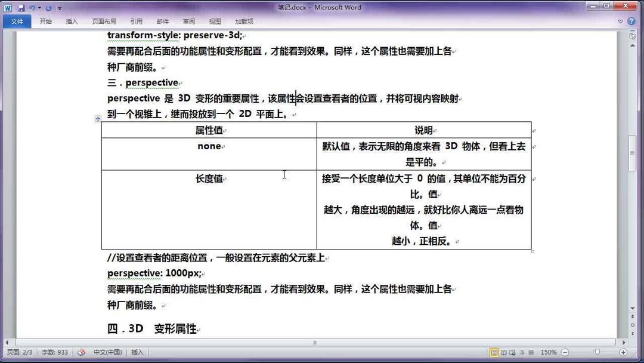Click zoom out minus on the zoom slider
Screen dimensions: 644x363
pyautogui.click(x=565, y=352)
